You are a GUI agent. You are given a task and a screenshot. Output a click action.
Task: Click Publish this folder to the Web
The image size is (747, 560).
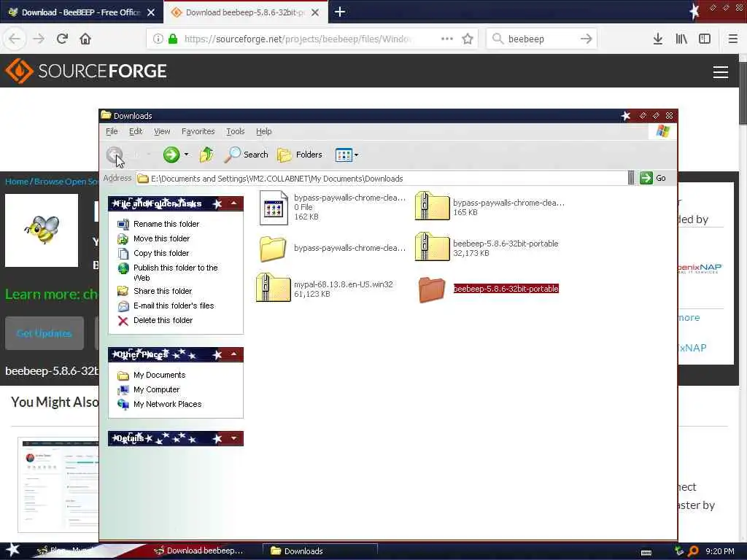(x=175, y=273)
